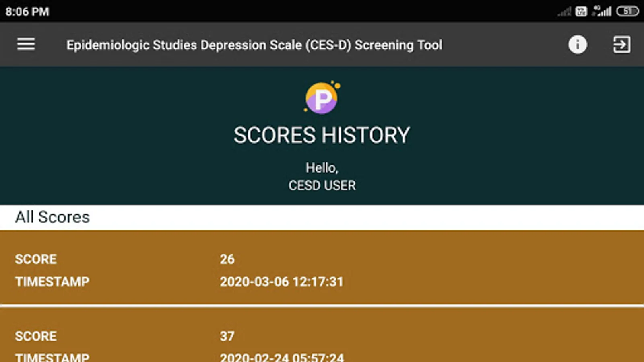
Task: Tap the info icon in toolbar
Action: (x=577, y=44)
